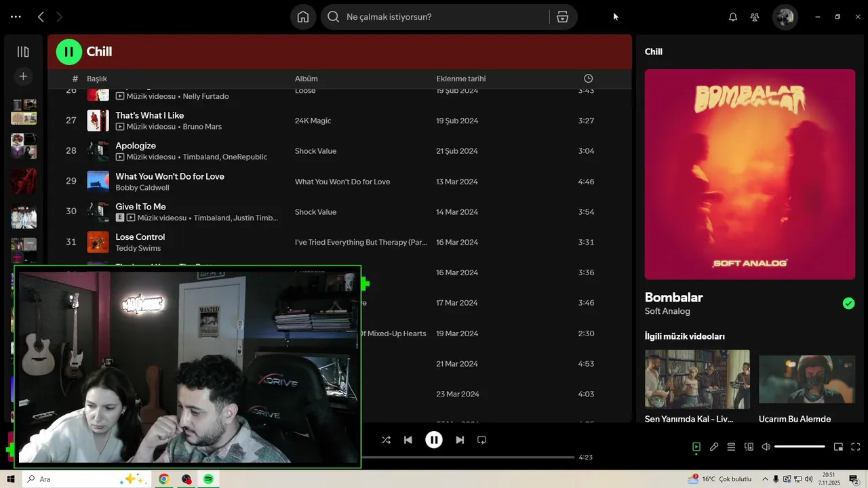Open the artist Bobby Caldwell
The height and width of the screenshot is (488, 868).
(x=142, y=188)
